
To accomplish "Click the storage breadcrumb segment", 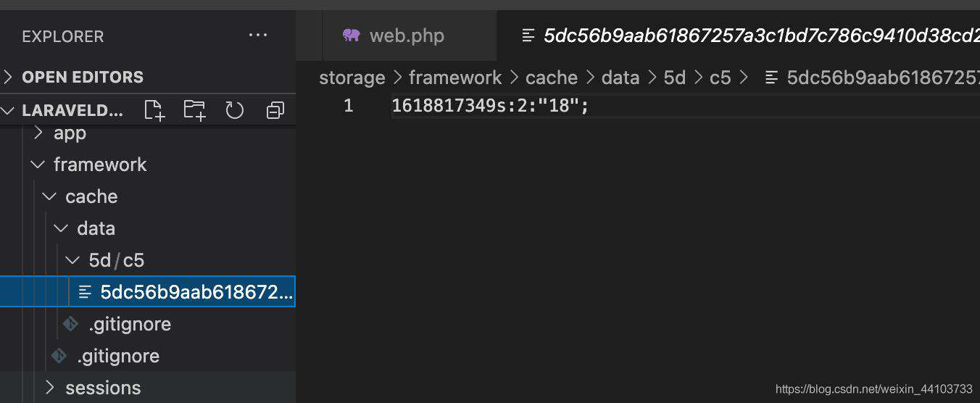I will click(x=352, y=78).
